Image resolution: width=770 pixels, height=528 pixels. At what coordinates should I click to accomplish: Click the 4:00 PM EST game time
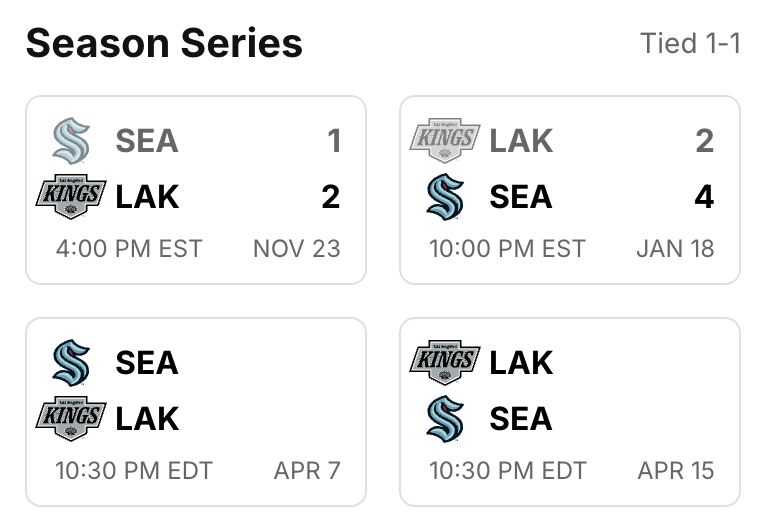[129, 249]
